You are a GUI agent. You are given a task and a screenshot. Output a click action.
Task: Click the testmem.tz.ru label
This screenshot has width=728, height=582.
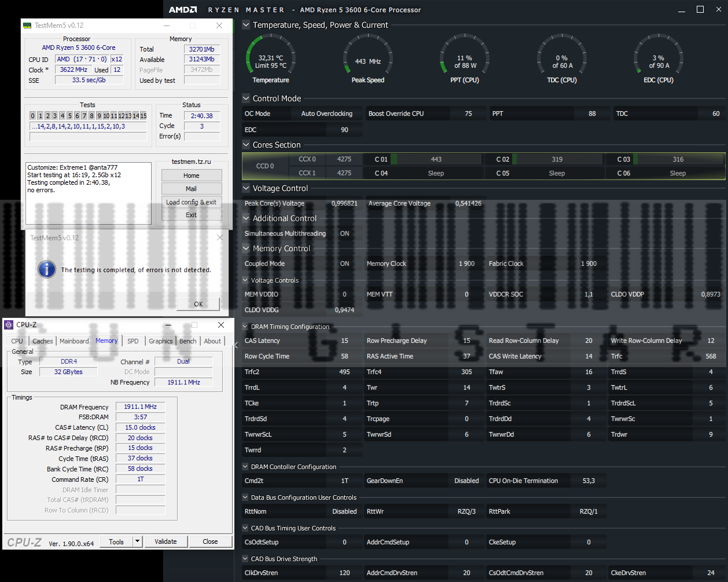click(x=191, y=162)
